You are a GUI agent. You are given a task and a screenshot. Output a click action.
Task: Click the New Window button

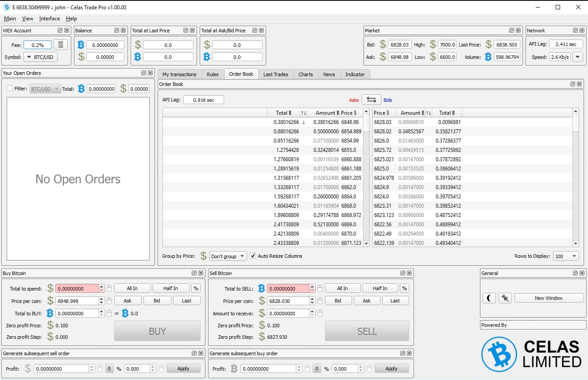[x=549, y=298]
